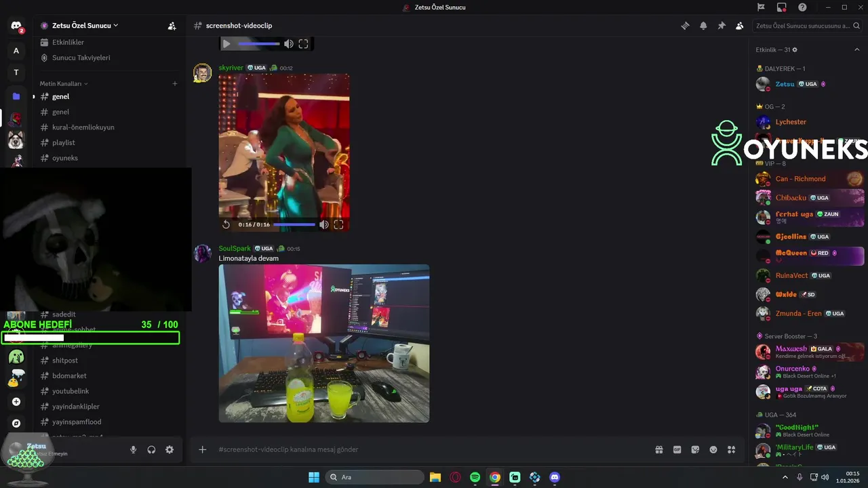Viewport: 868px width, 488px height.
Task: Open member Lychester profile
Action: click(x=791, y=122)
